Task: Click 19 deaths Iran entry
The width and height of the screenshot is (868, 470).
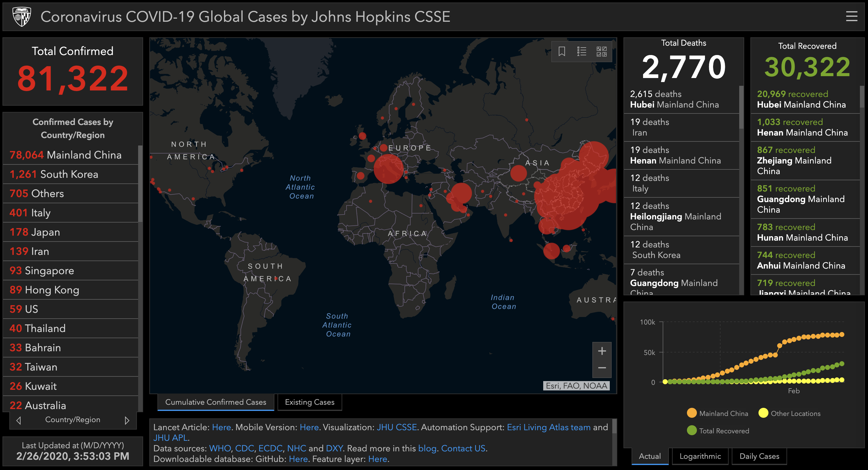Action: pos(681,127)
